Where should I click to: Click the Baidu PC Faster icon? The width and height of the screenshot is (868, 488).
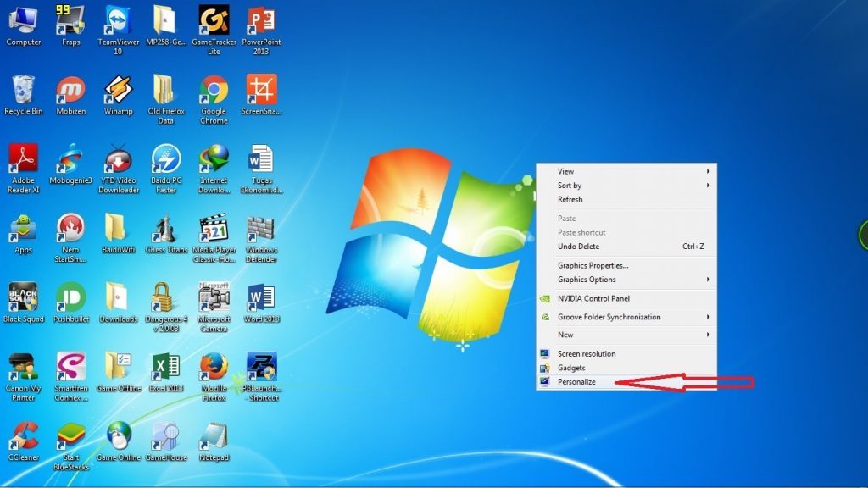point(166,158)
